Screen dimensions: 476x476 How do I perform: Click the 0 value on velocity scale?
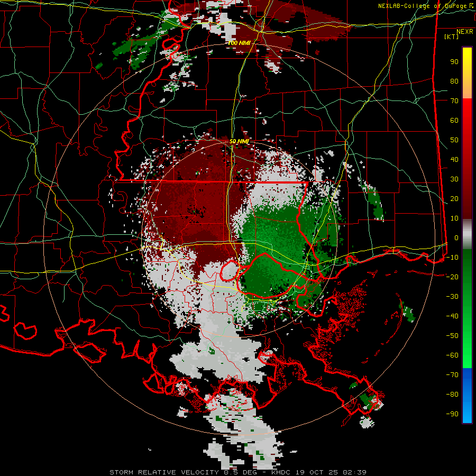(456, 237)
